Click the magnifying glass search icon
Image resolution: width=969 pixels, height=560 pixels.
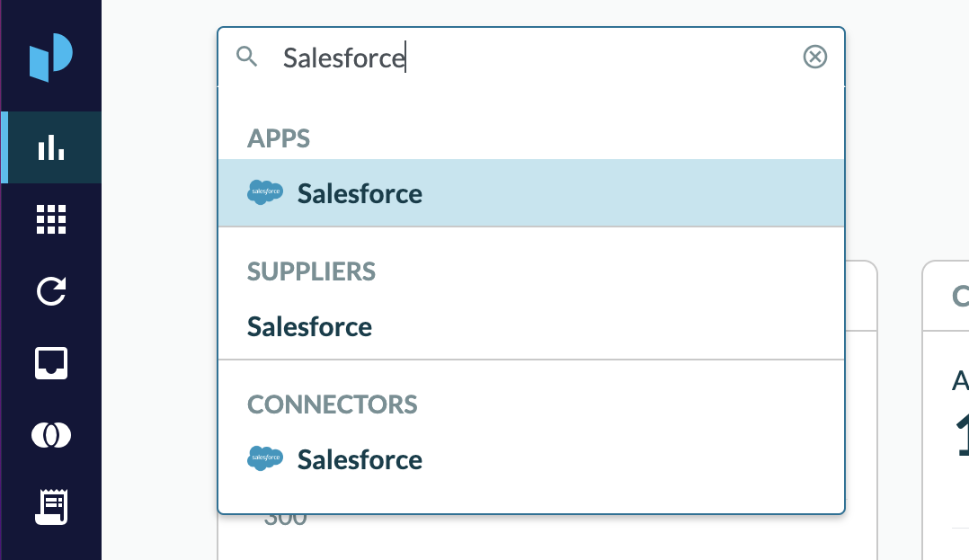(247, 58)
